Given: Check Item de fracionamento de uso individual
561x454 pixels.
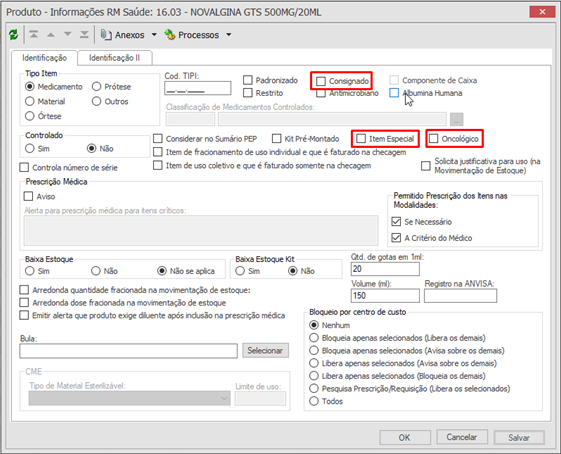Looking at the screenshot, I should tap(158, 152).
